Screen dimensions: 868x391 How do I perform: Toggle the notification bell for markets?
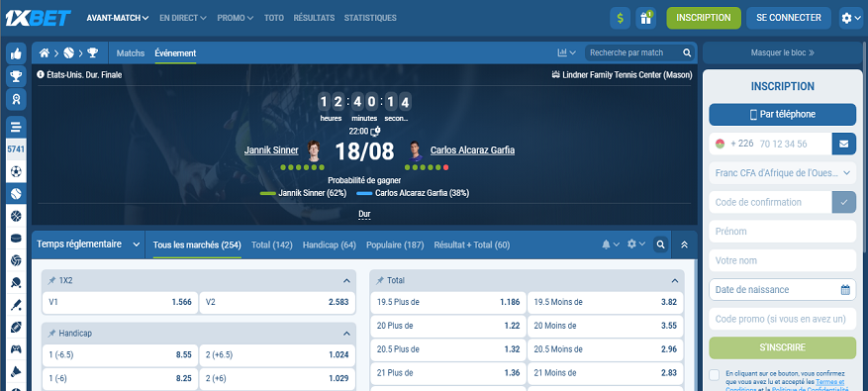pyautogui.click(x=611, y=244)
